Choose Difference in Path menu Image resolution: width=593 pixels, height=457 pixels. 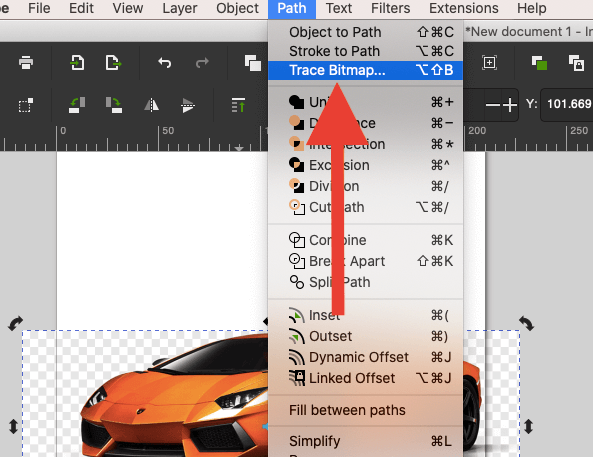(365, 123)
